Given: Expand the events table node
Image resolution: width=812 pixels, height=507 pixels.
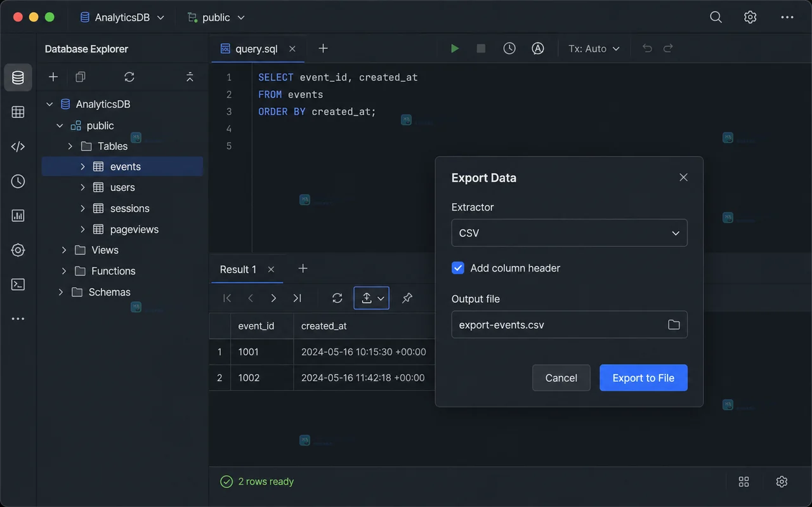Looking at the screenshot, I should pyautogui.click(x=82, y=166).
